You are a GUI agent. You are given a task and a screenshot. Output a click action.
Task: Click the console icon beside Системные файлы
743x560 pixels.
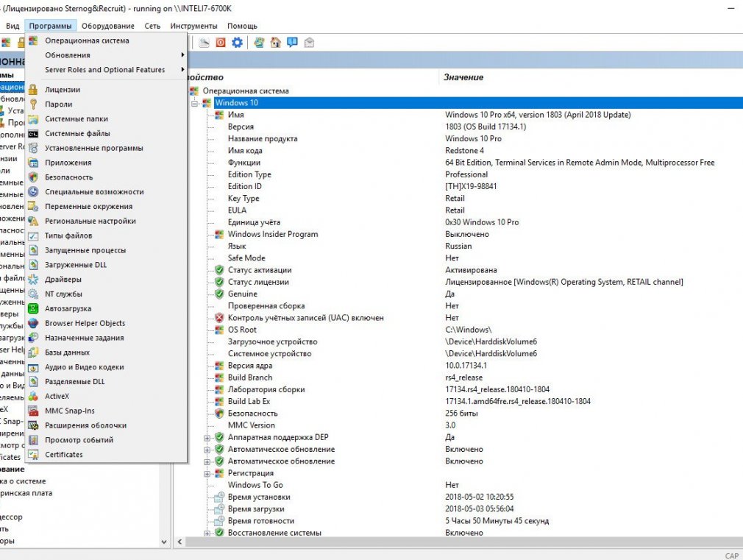tap(33, 134)
